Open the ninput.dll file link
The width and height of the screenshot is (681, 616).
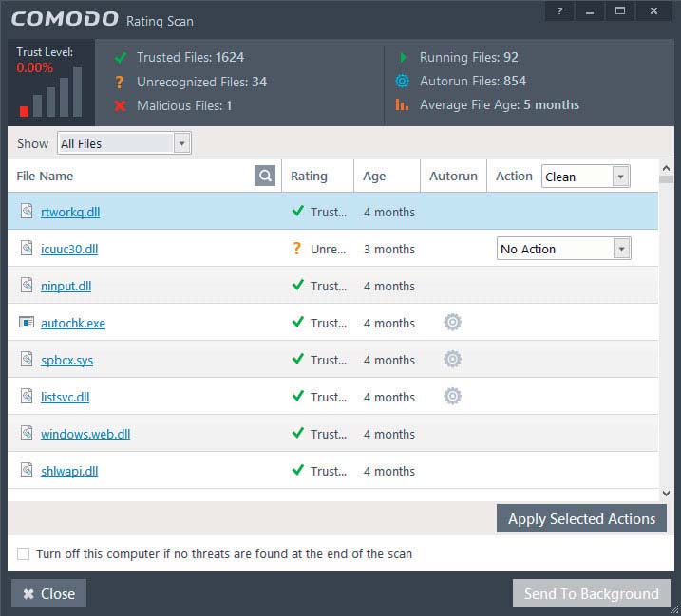[x=66, y=286]
